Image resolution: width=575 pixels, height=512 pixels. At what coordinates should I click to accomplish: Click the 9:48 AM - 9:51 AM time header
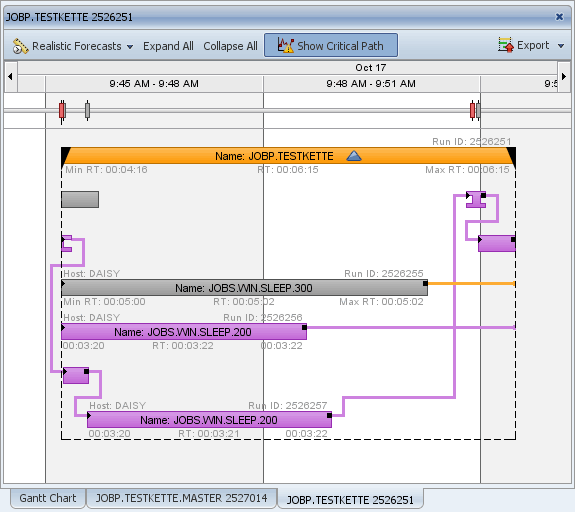pyautogui.click(x=371, y=84)
